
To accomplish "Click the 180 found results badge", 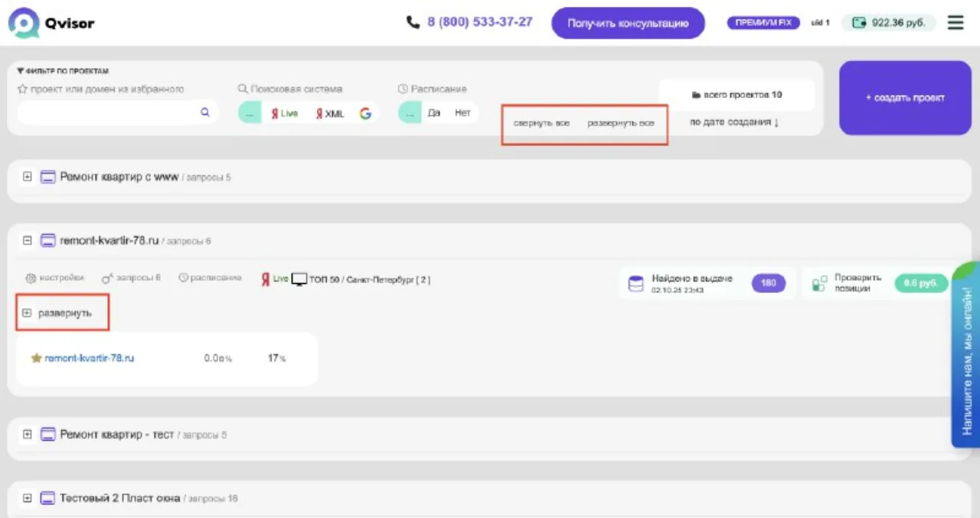I will (769, 283).
